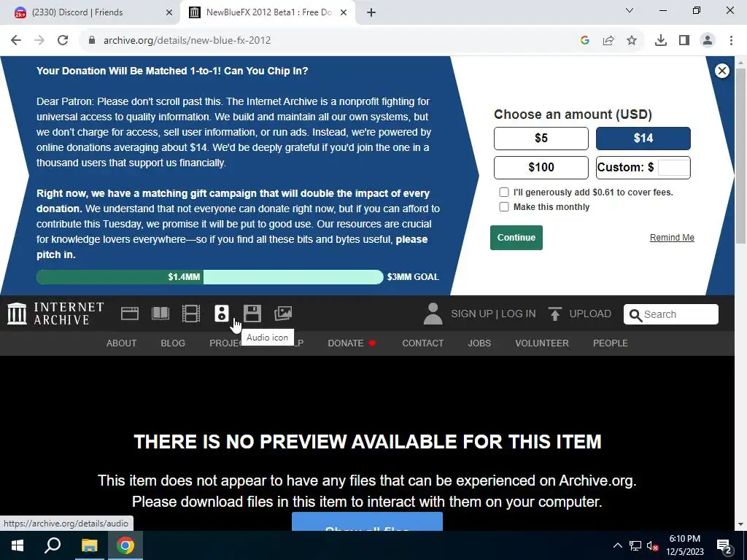Go back with the browser back arrow
The width and height of the screenshot is (747, 560).
16,40
